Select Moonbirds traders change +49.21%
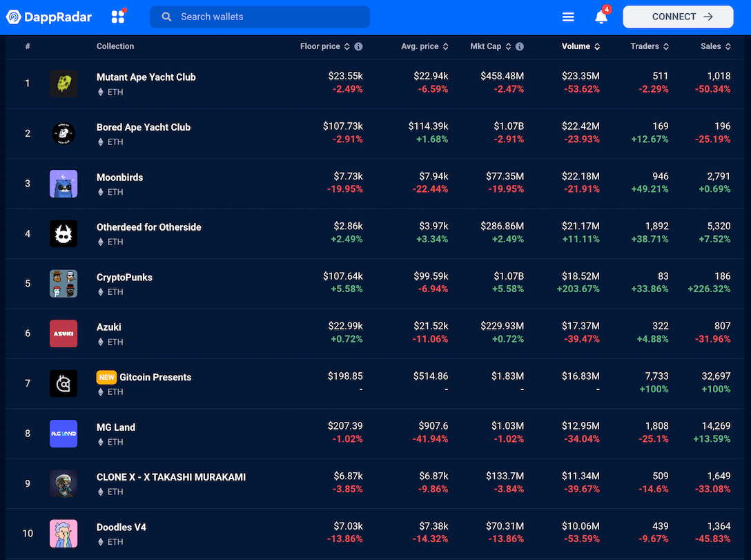The image size is (751, 560). [x=650, y=189]
